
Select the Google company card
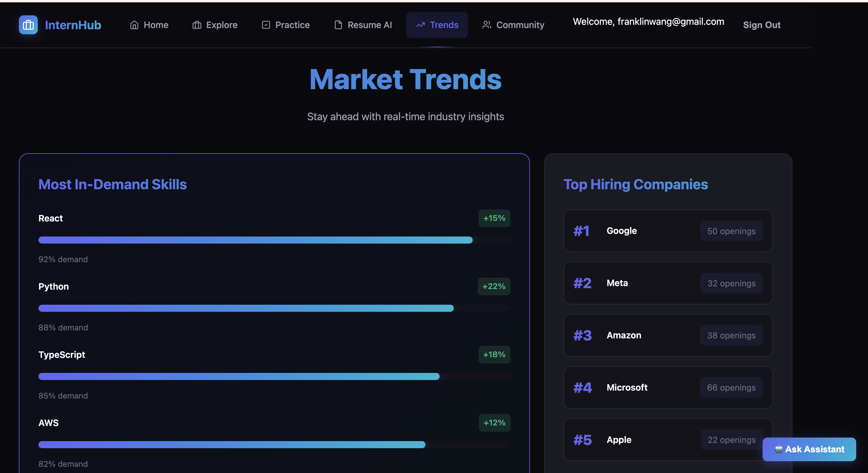[668, 231]
